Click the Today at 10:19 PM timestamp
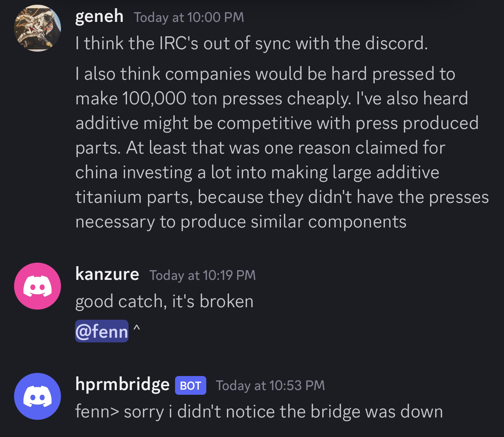Screen dimensions: 504x437 point(202,275)
